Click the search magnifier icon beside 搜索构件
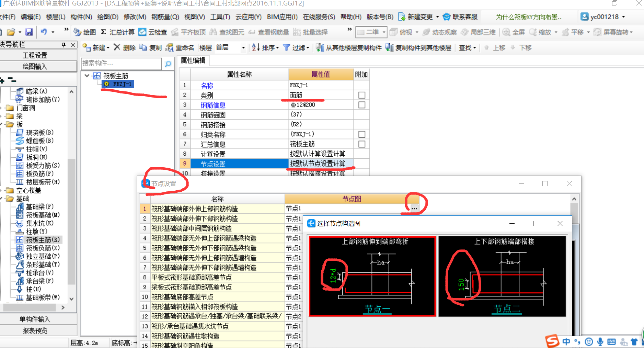The height and width of the screenshot is (348, 644). [168, 64]
